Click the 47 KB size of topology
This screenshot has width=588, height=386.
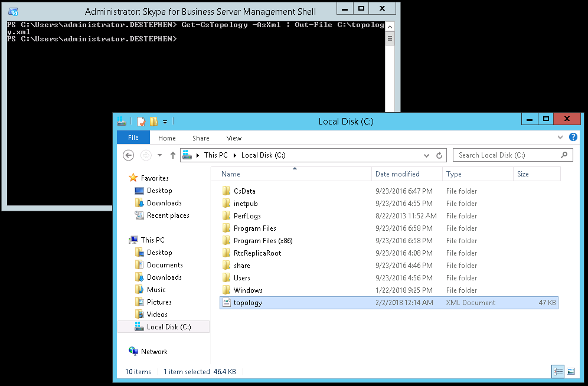pyautogui.click(x=547, y=302)
